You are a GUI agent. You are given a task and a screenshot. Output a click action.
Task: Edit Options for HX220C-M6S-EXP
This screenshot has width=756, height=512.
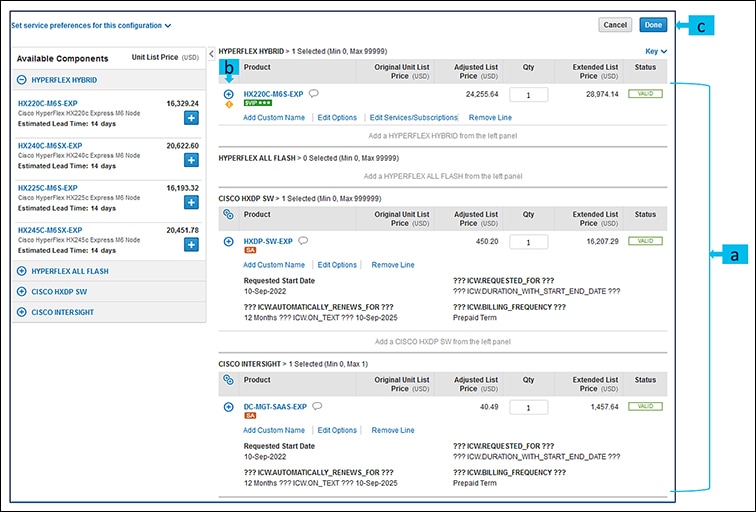point(337,117)
